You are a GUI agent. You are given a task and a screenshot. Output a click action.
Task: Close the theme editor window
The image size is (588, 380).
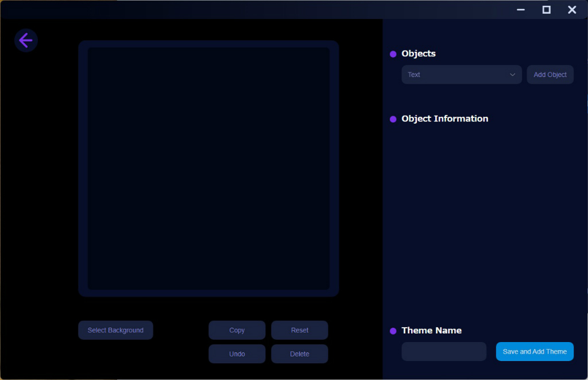pos(572,10)
